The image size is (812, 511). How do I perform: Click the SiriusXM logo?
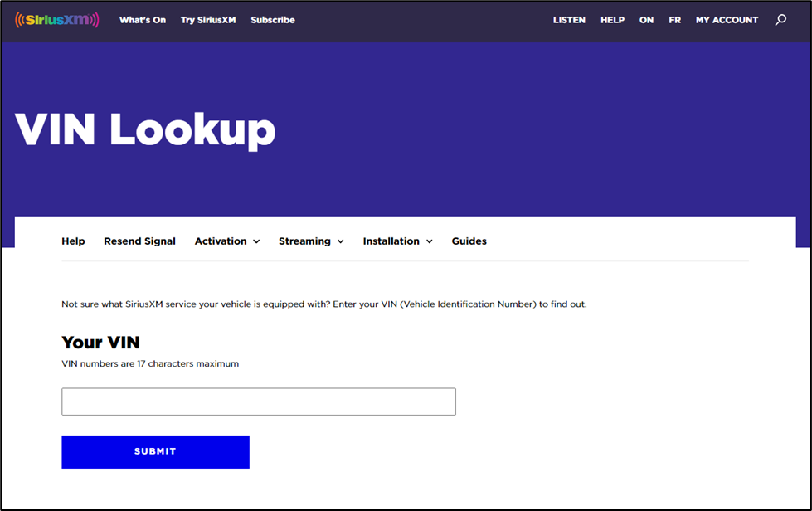pos(57,20)
